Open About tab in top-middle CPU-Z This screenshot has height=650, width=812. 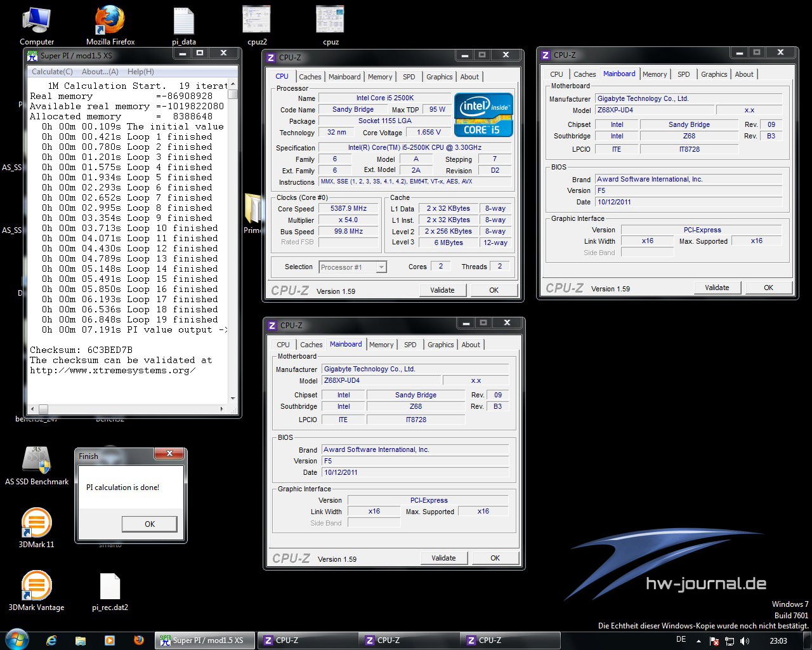(x=469, y=77)
